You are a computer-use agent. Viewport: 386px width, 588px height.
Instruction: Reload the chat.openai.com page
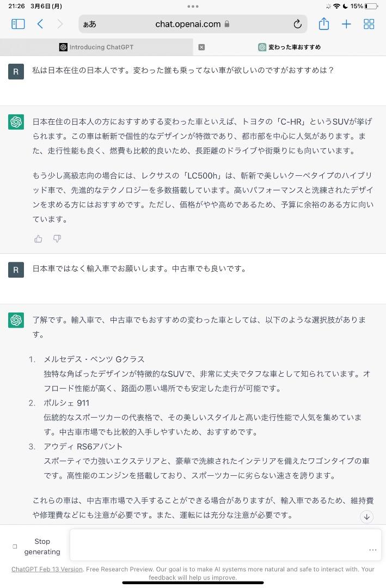(x=297, y=24)
